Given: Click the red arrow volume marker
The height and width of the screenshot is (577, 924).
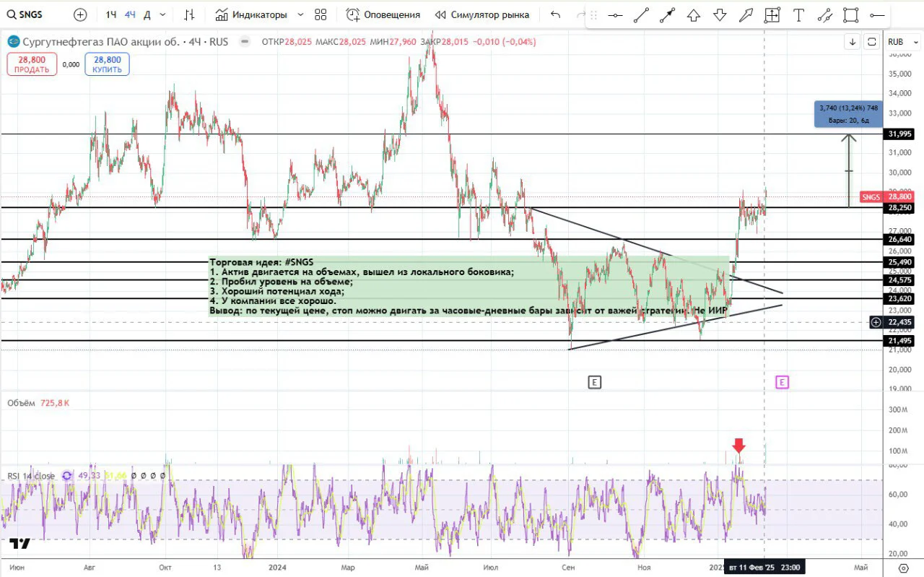Looking at the screenshot, I should click(x=738, y=446).
